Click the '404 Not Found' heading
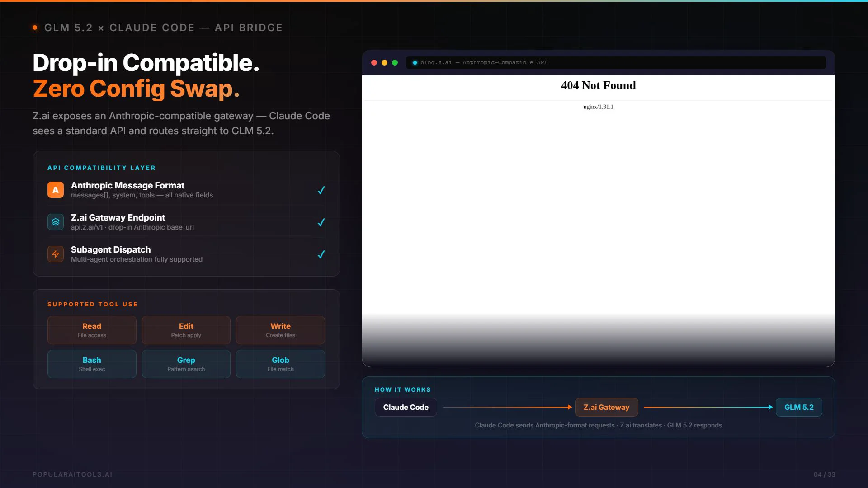868x488 pixels. [598, 85]
